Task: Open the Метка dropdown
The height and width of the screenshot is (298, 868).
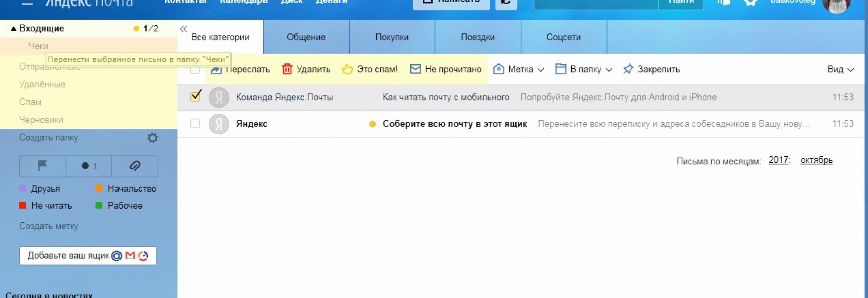Action: tap(518, 69)
